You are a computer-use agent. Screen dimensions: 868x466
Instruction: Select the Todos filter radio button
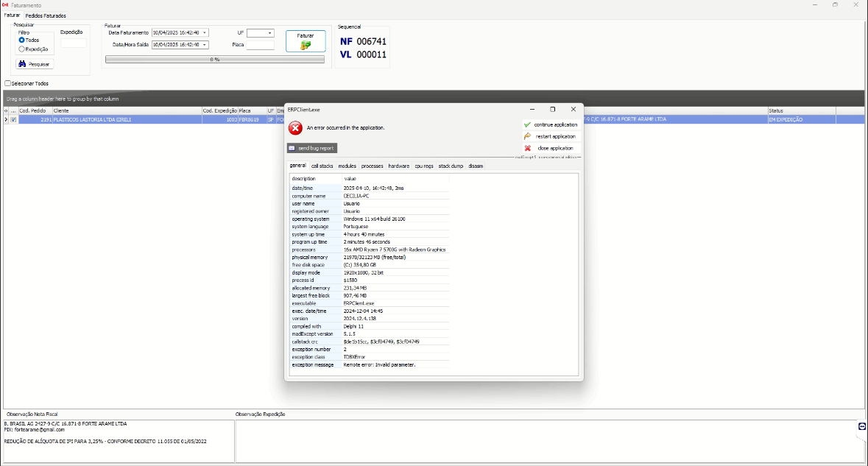tap(22, 40)
